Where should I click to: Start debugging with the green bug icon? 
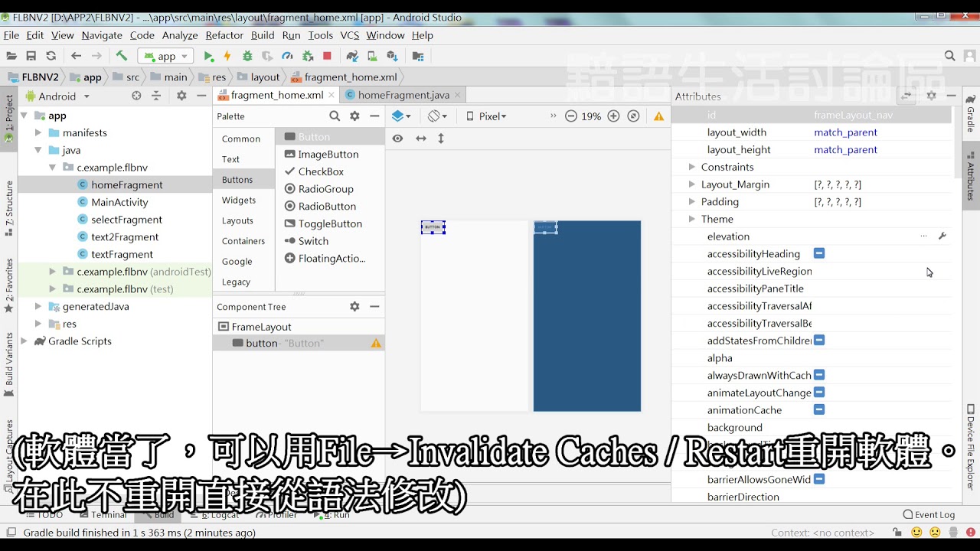247,56
